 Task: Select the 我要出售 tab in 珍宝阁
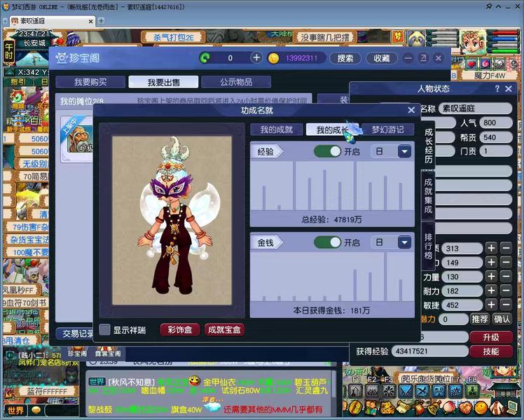tap(163, 82)
